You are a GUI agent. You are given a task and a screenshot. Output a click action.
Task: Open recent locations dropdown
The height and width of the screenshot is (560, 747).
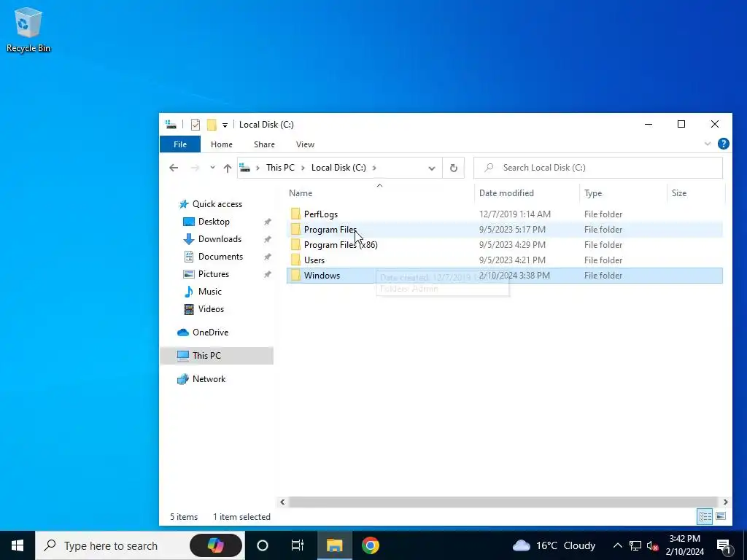coord(212,168)
